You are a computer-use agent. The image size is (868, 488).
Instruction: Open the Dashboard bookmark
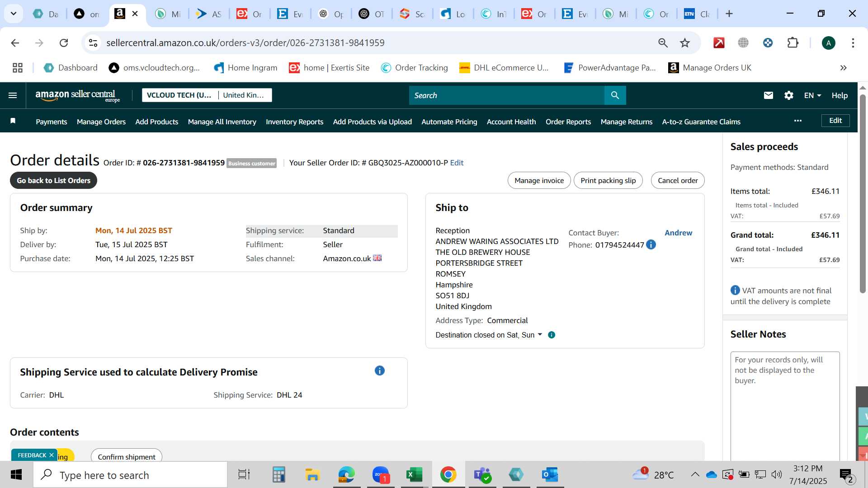[x=70, y=68]
